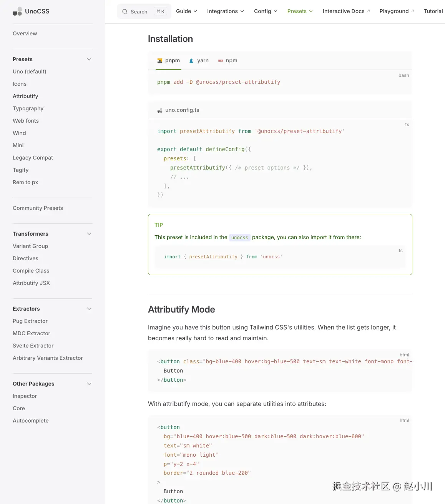Viewport: 445px width, 504px height.
Task: Collapse the Other Packages sidebar section
Action: pyautogui.click(x=89, y=384)
